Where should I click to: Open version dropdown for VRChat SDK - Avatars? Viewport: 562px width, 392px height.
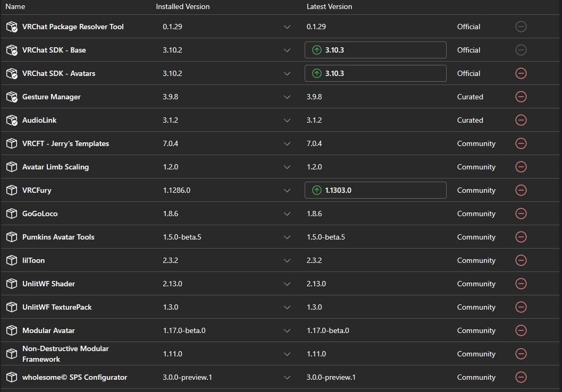tap(287, 74)
